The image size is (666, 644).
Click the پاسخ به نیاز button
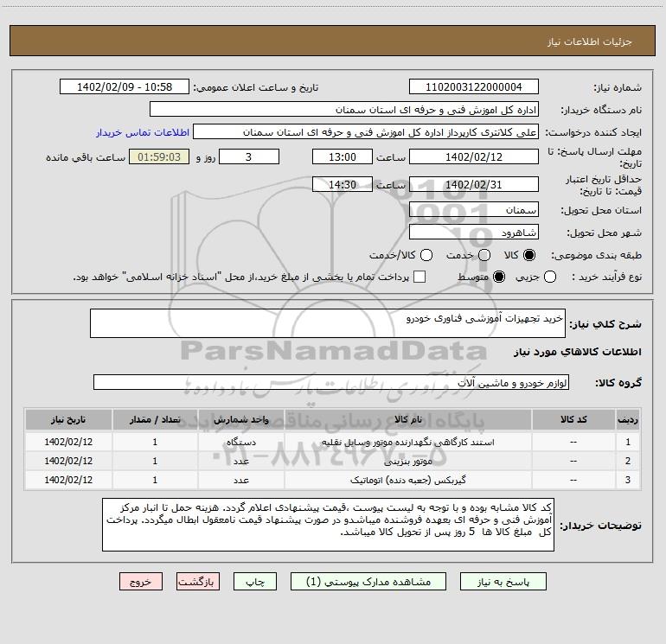tap(503, 582)
